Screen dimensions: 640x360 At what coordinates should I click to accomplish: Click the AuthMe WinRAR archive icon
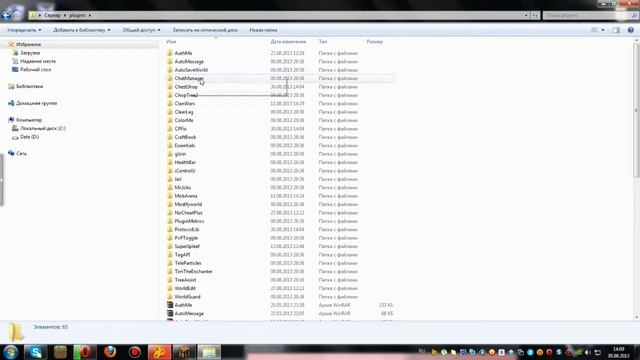(x=170, y=305)
